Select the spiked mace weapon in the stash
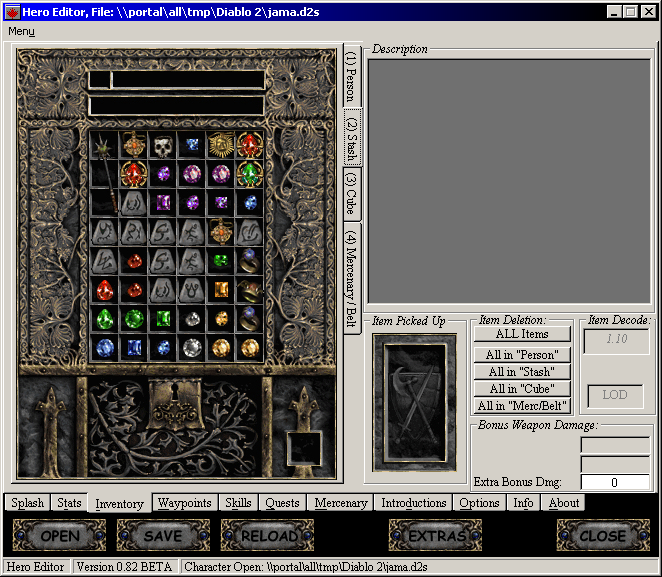This screenshot has width=662, height=577. 105,173
